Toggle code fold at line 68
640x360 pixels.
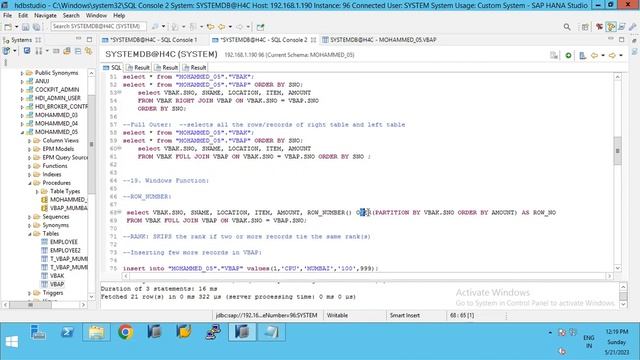[120, 213]
